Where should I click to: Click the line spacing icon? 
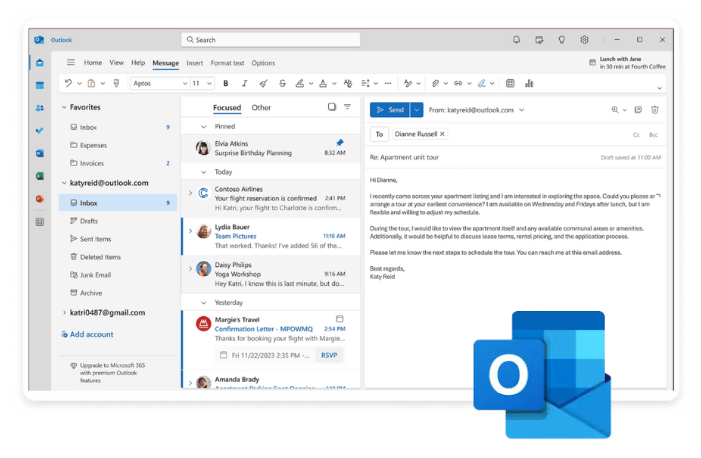pyautogui.click(x=366, y=83)
